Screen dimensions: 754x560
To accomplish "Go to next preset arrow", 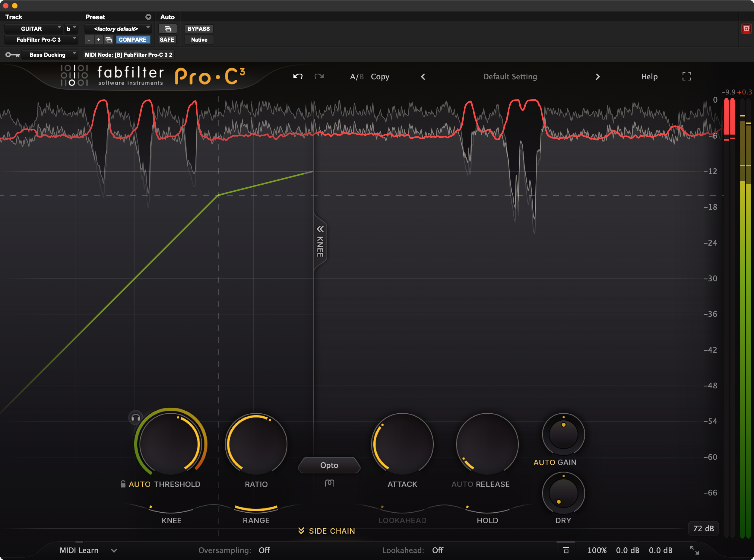I will [597, 77].
